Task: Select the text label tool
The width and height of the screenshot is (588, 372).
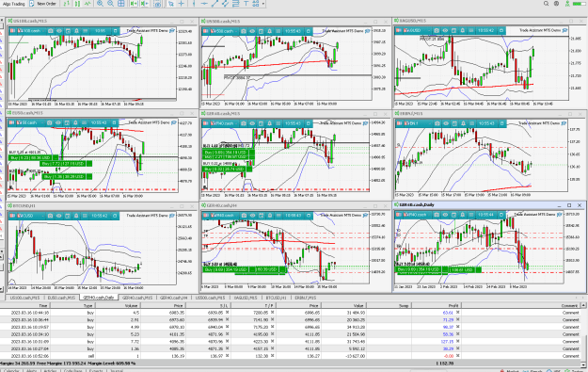Action: pos(246,4)
